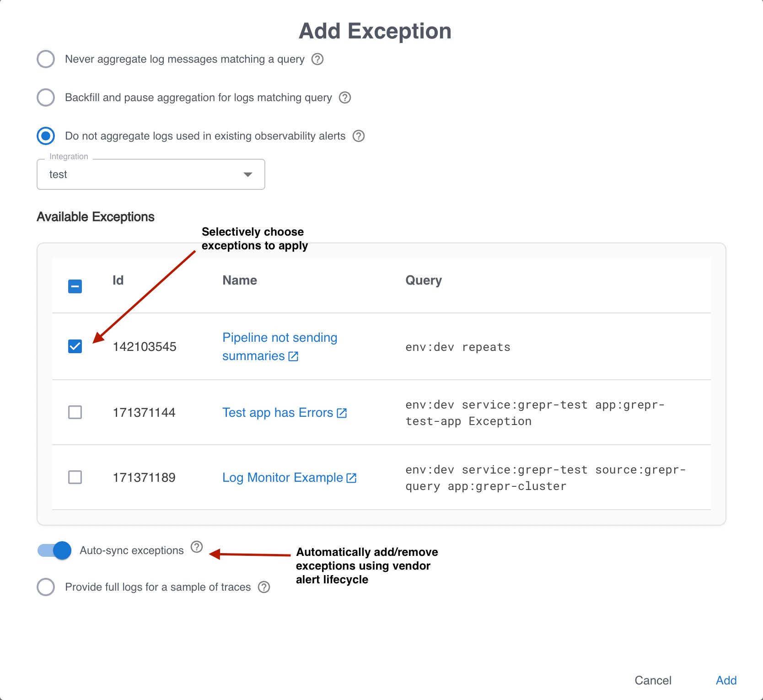
Task: Open help icon beside 'Do not aggregate logs' option
Action: tap(359, 136)
